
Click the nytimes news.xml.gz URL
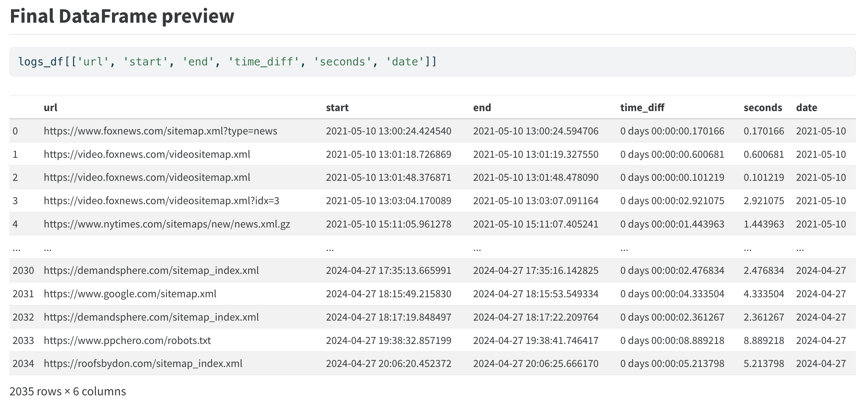[167, 224]
